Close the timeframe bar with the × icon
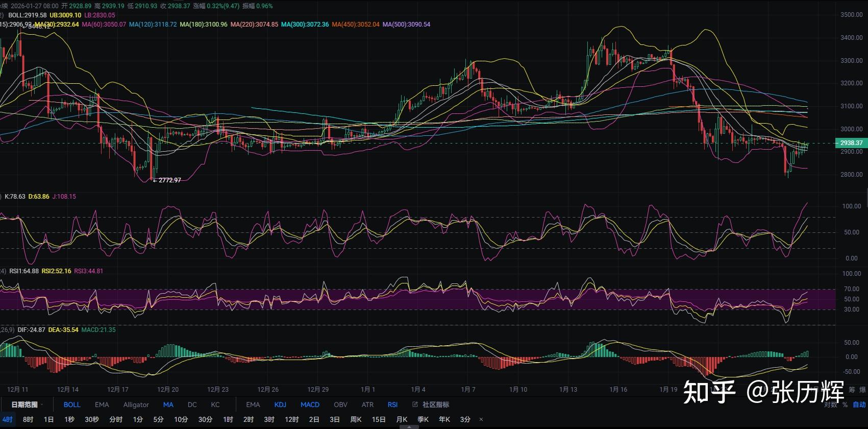 (x=481, y=419)
